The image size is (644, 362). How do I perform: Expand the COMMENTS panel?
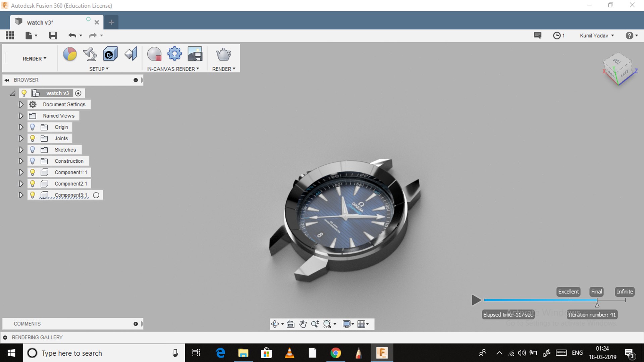pos(136,324)
